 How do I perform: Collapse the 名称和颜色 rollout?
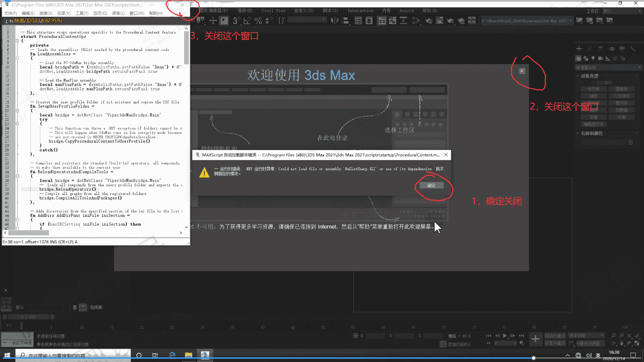[592, 133]
